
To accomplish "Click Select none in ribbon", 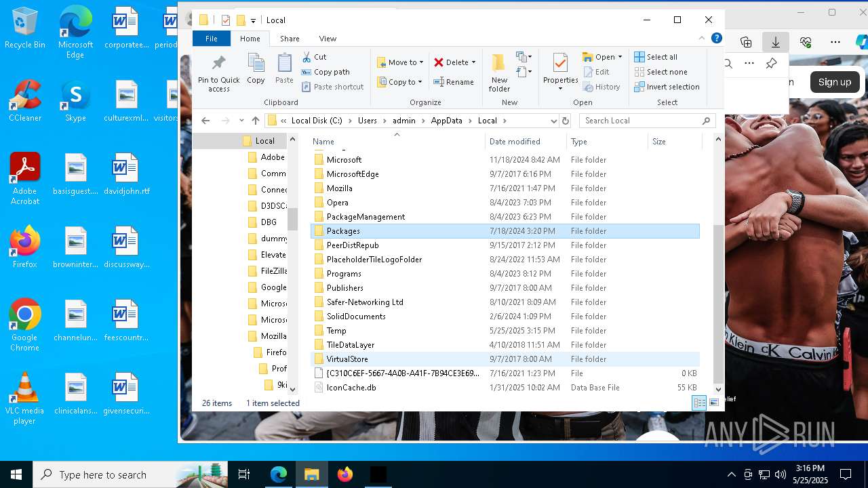I will pyautogui.click(x=660, y=72).
